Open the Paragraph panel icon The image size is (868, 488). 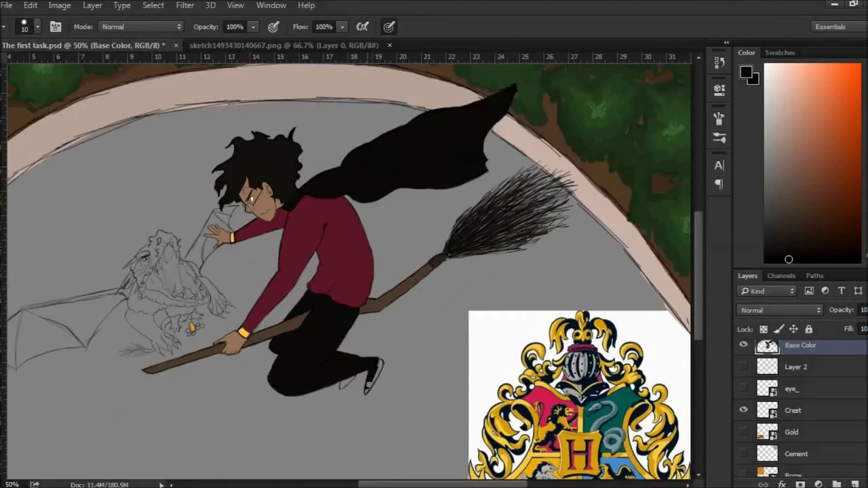coord(719,184)
